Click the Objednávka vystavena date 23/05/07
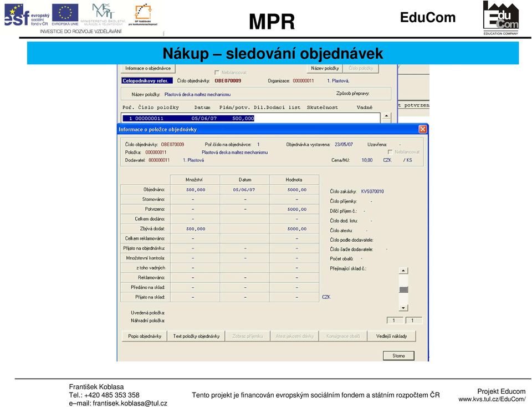Viewport: 532px width, 407px height. point(344,145)
